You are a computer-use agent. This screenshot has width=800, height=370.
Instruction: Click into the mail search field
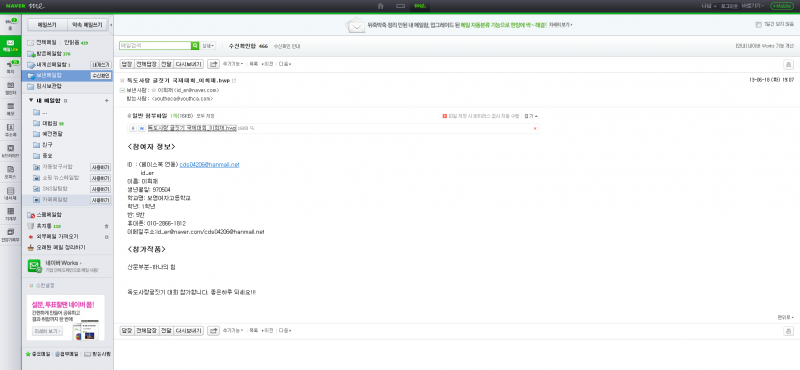point(155,46)
